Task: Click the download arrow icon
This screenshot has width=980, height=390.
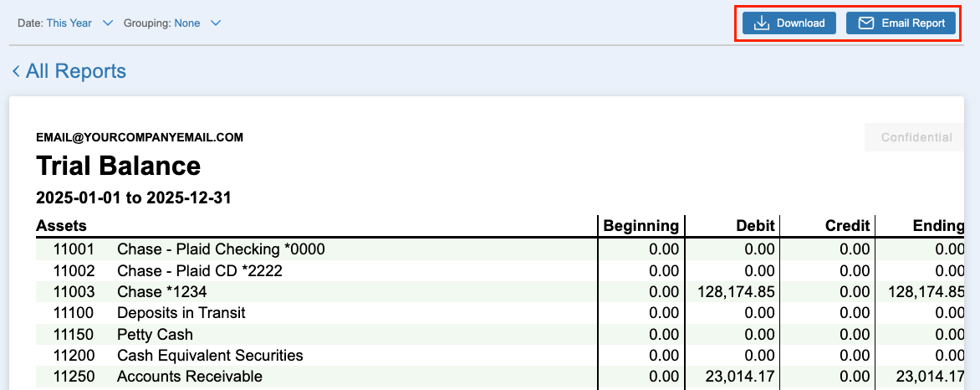Action: (761, 23)
